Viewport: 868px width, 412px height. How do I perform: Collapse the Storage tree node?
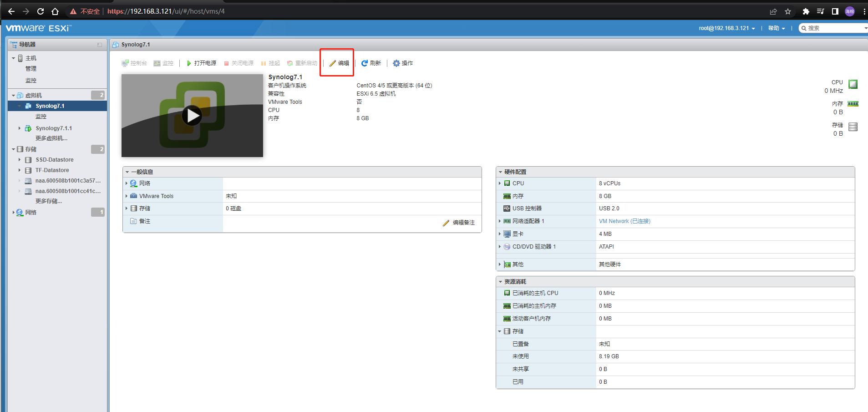tap(13, 149)
